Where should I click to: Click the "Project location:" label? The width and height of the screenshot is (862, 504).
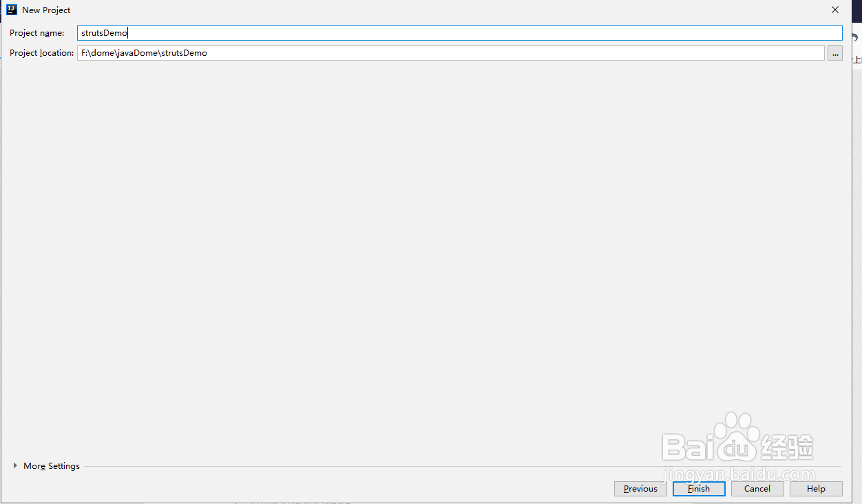41,53
